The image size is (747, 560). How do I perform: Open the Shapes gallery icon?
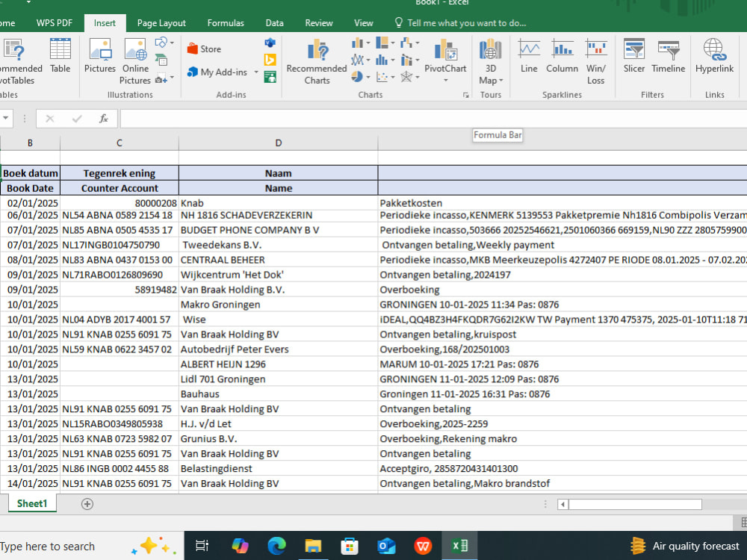coord(161,43)
